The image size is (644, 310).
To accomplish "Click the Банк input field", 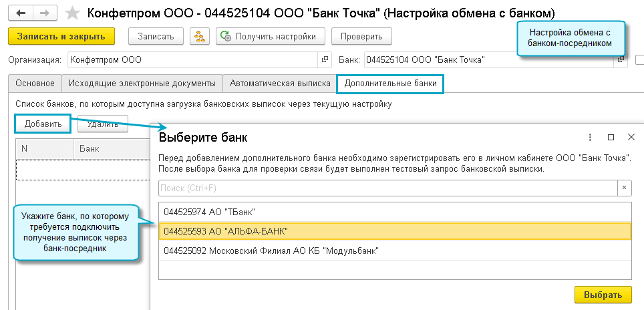I will tap(489, 60).
